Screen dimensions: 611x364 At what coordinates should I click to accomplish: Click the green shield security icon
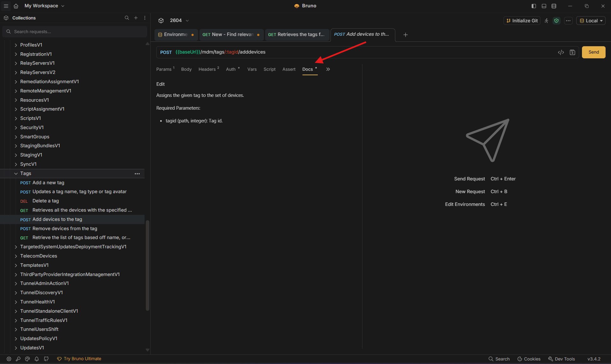(x=556, y=21)
